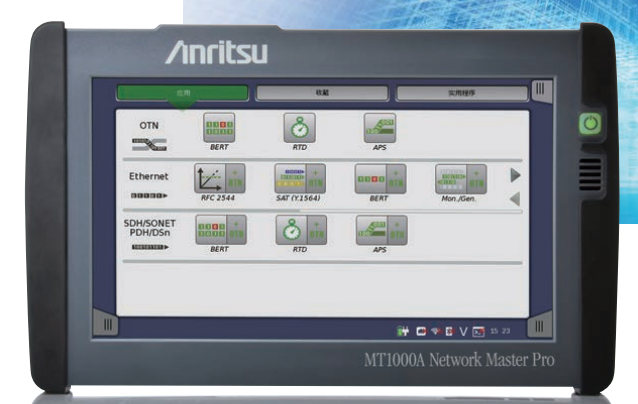
Task: Select the Ethernet SAT (Y.1564) application
Action: coord(299,180)
